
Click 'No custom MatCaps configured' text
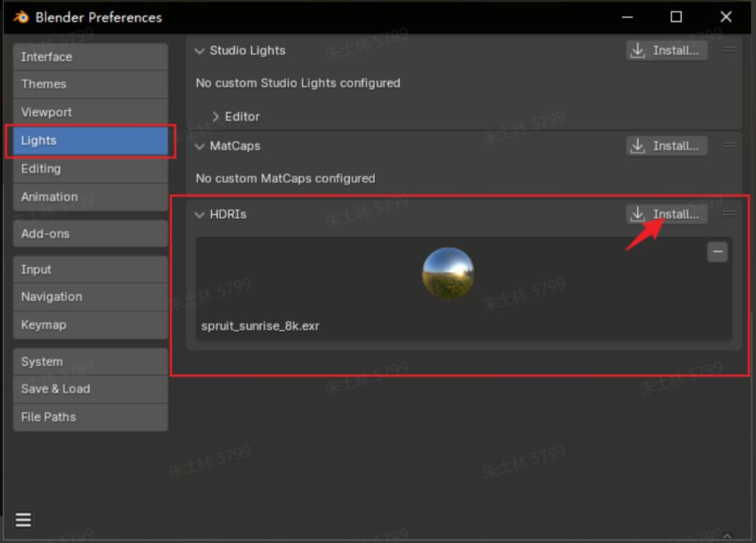click(x=285, y=179)
